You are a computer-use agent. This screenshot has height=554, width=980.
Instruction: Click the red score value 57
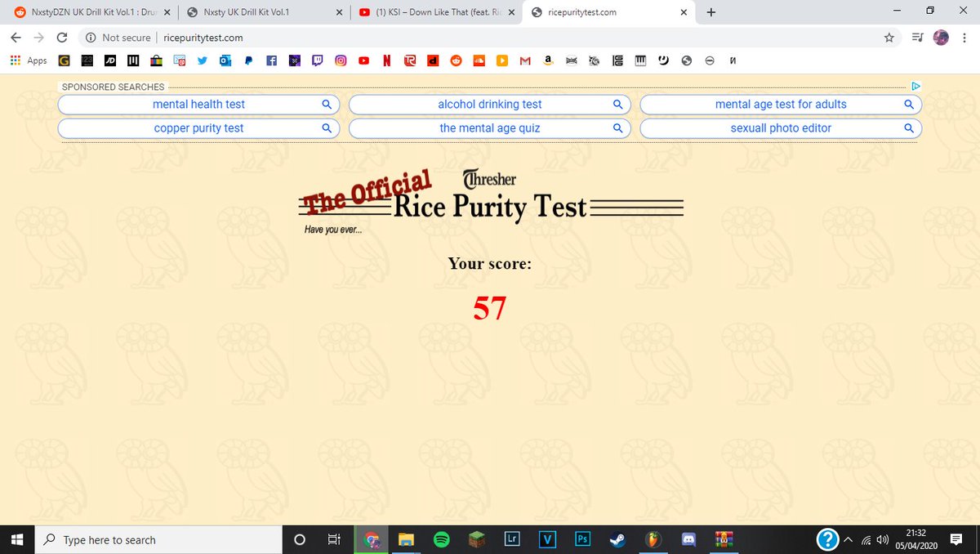(x=490, y=308)
